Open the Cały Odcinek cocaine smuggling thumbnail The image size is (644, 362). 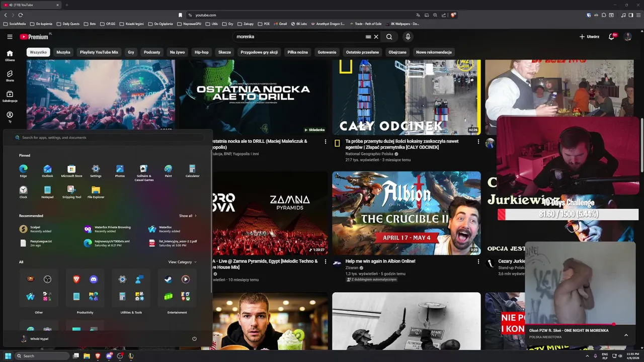point(407,97)
